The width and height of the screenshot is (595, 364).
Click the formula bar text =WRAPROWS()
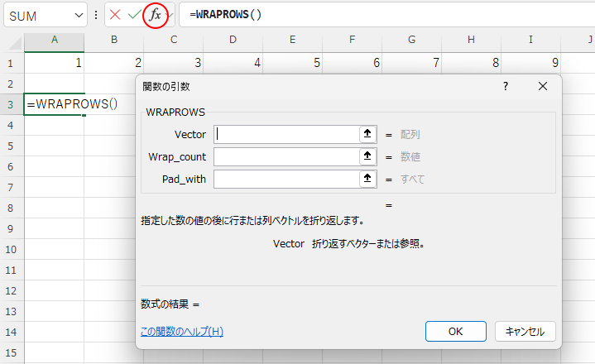(225, 14)
